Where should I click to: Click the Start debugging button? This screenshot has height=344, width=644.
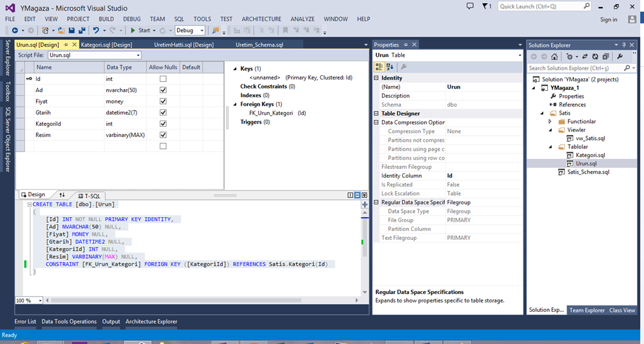coord(140,30)
